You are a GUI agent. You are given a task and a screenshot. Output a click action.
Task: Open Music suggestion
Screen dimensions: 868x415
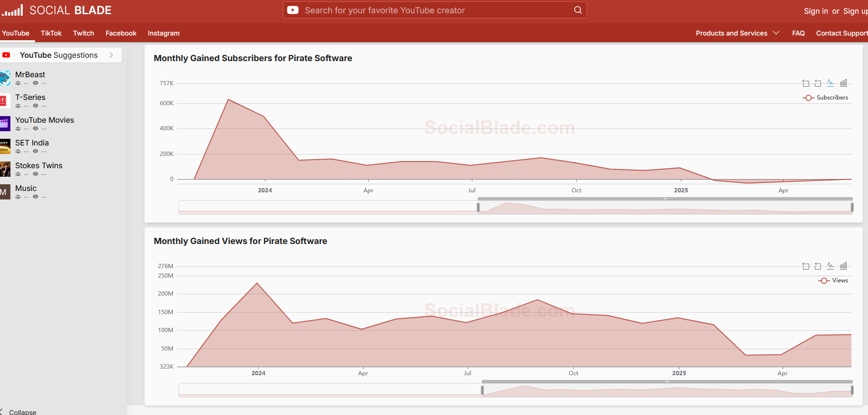pyautogui.click(x=26, y=188)
